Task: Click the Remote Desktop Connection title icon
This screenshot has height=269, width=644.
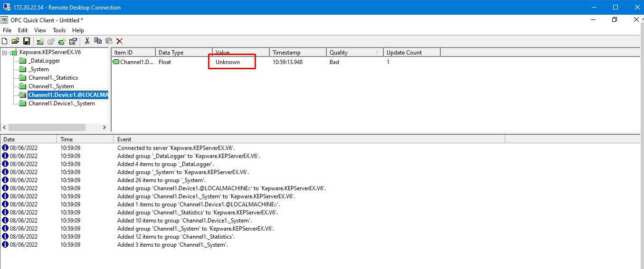Action: [x=7, y=7]
